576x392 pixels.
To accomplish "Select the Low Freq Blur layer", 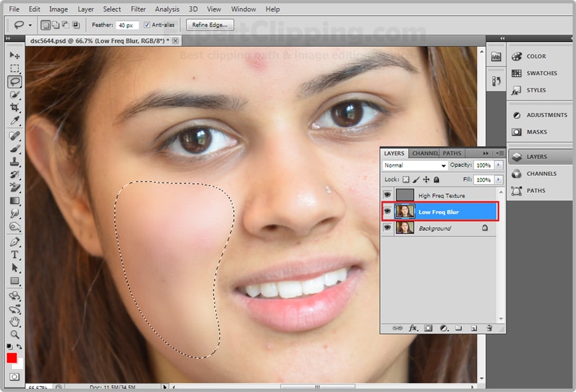I will point(438,211).
